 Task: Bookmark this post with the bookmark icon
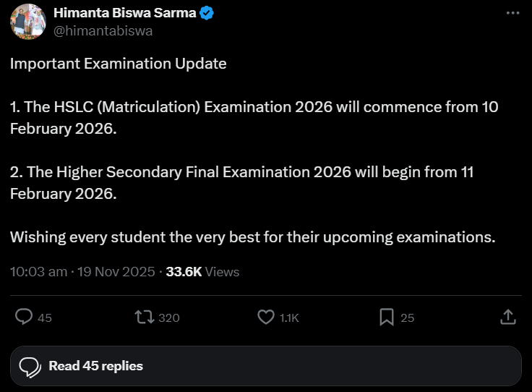tap(387, 317)
